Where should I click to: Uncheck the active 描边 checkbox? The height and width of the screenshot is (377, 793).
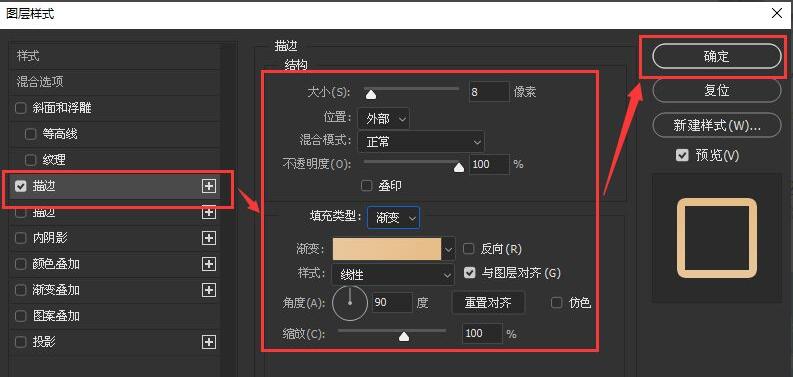tap(21, 186)
